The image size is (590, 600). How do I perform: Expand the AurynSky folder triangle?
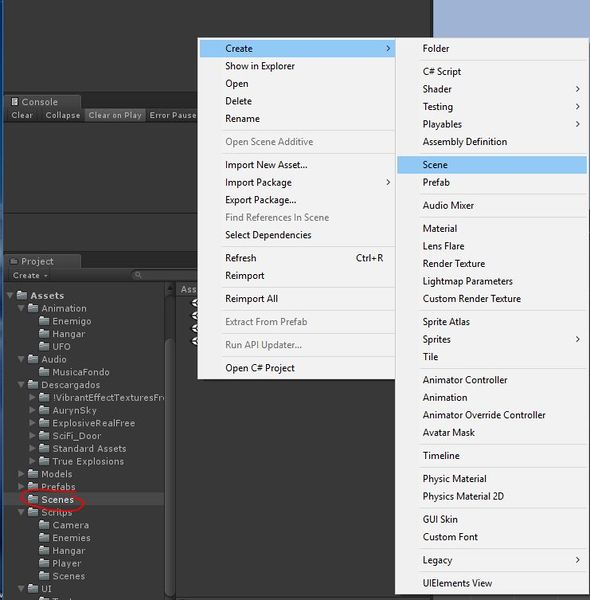point(33,410)
